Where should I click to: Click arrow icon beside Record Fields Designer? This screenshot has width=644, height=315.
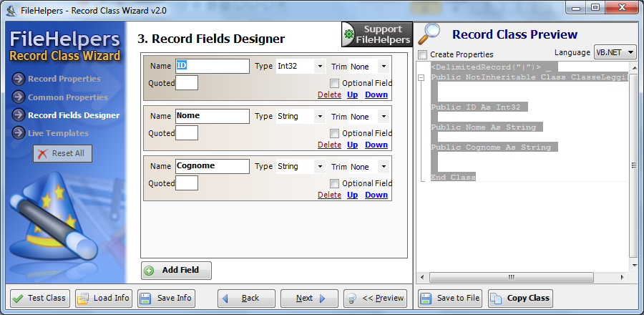coord(19,115)
